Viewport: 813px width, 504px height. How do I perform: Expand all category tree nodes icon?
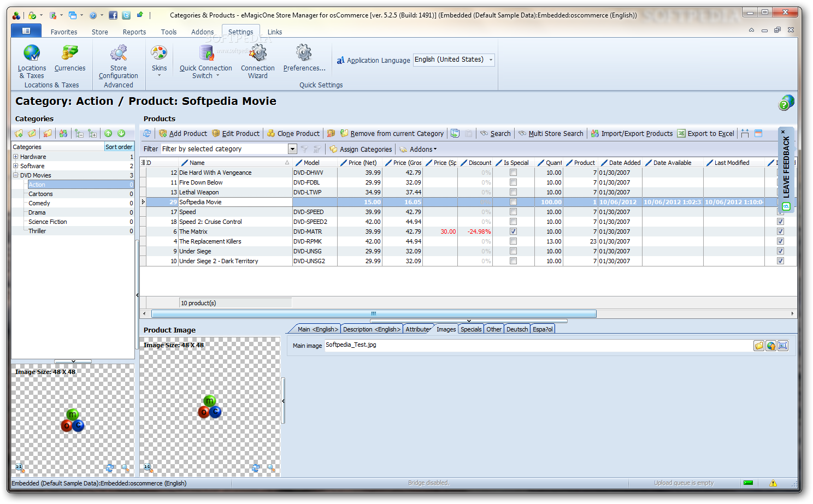tap(92, 133)
